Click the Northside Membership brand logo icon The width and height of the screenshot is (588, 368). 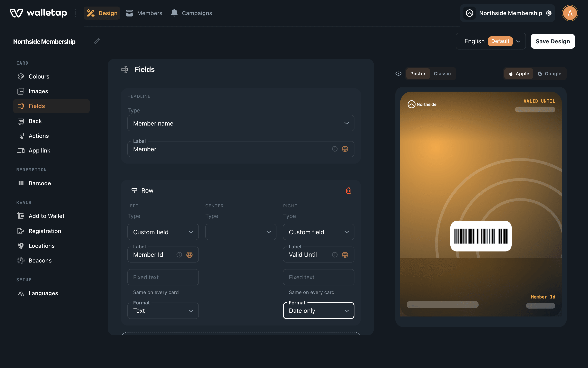point(469,13)
